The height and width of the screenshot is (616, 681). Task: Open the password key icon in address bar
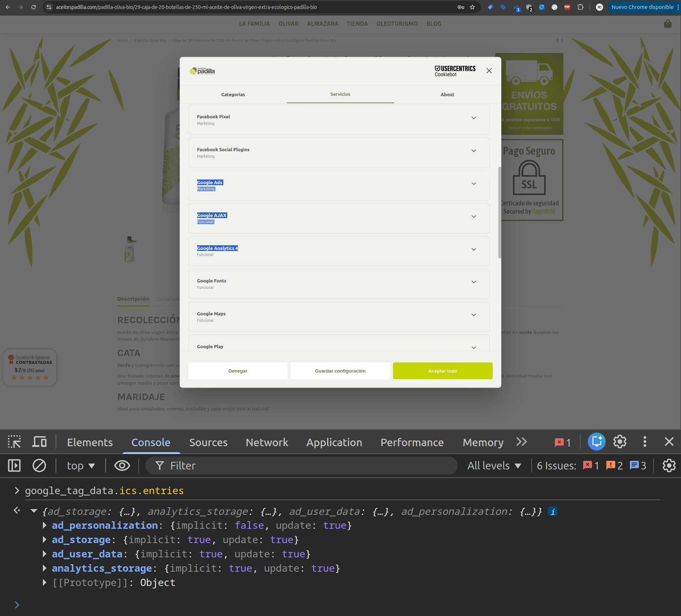pyautogui.click(x=461, y=7)
